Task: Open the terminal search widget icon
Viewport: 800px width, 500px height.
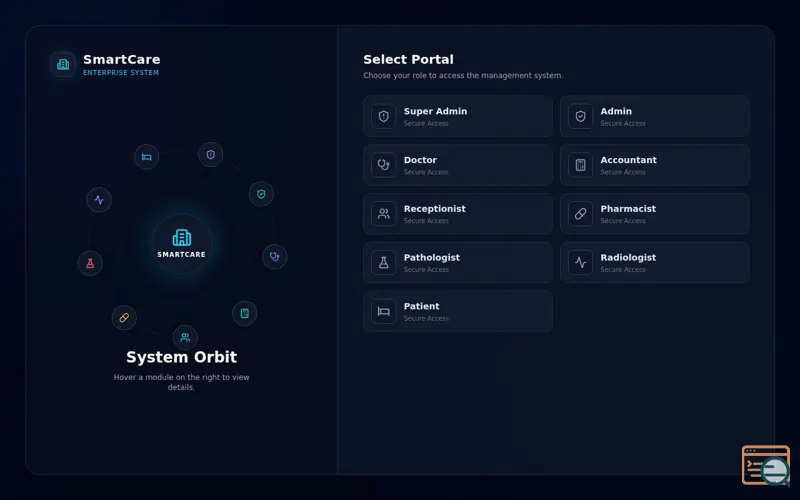Action: point(766,465)
